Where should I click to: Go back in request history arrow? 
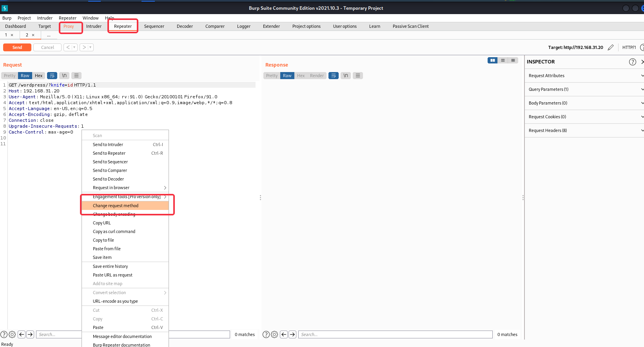coord(68,47)
